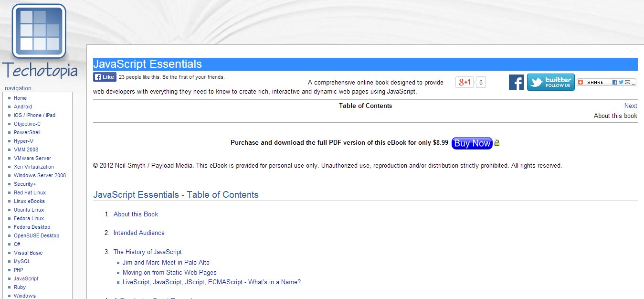Click the Techotopia wordmark text
Image resolution: width=644 pixels, height=299 pixels.
(40, 70)
